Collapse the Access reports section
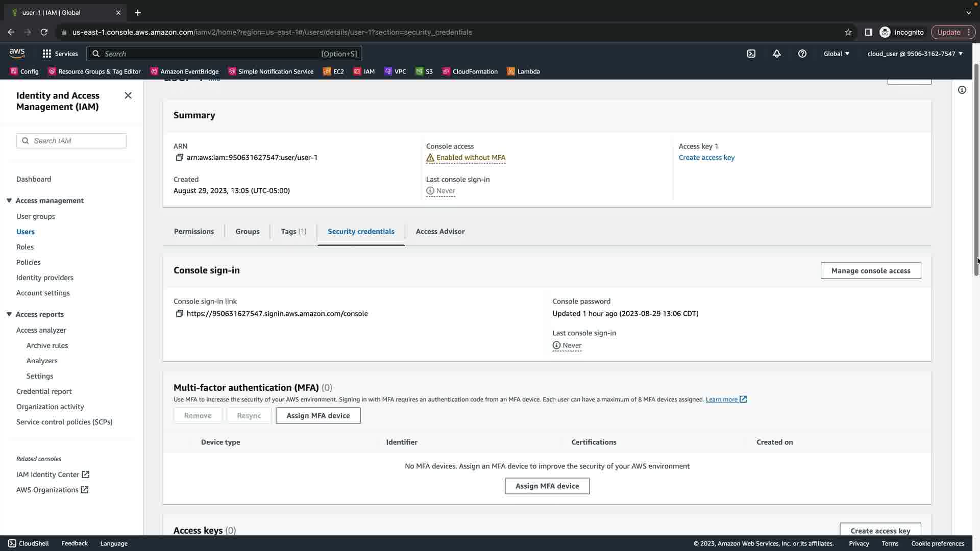Image resolution: width=980 pixels, height=551 pixels. (9, 314)
